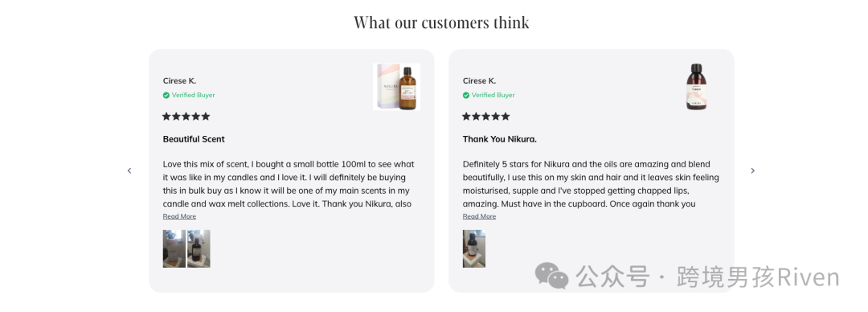Click Verified Buyer label on right card
The height and width of the screenshot is (312, 868).
pos(493,96)
